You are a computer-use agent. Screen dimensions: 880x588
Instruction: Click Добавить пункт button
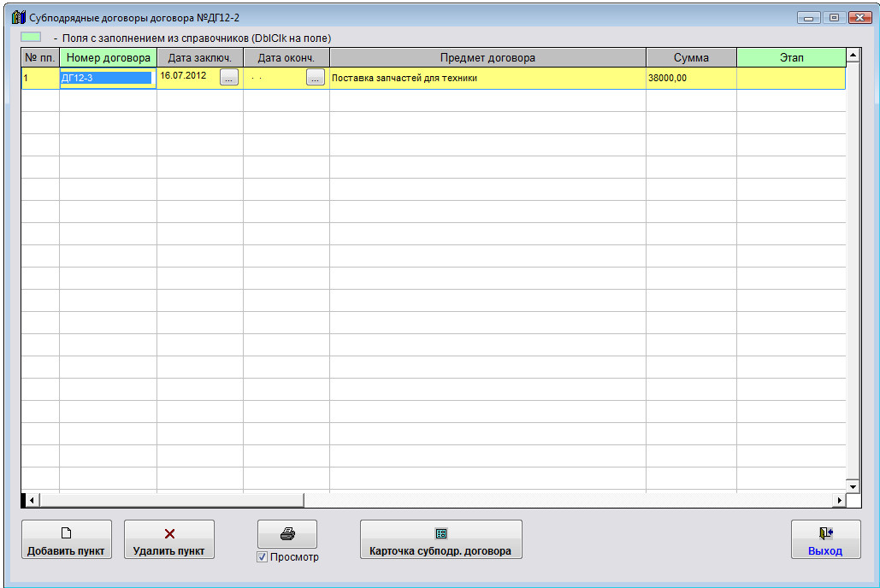pos(66,539)
